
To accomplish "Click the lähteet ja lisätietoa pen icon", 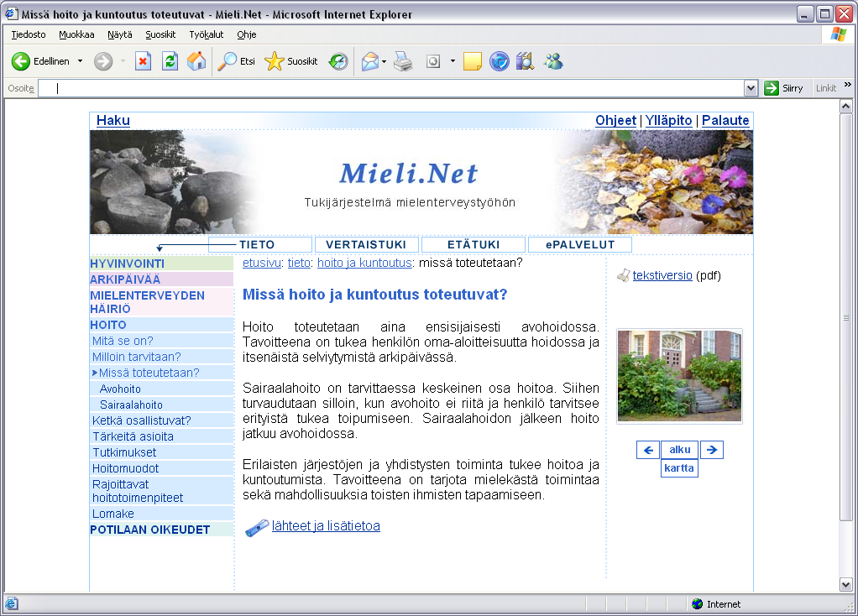I will click(257, 527).
